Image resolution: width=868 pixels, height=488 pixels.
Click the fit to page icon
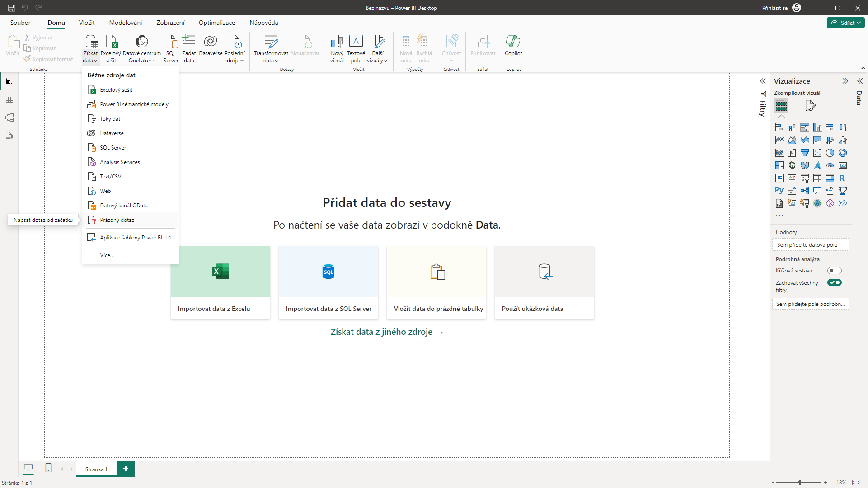[856, 483]
